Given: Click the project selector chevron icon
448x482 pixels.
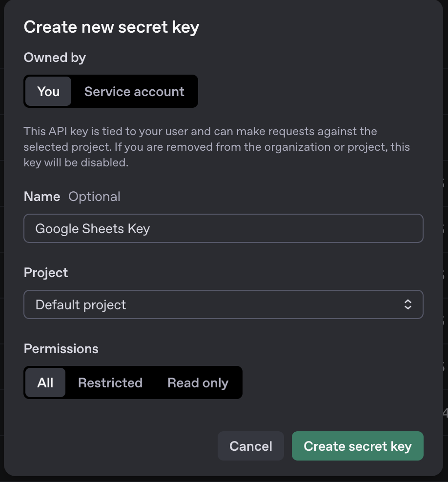Looking at the screenshot, I should (x=408, y=304).
